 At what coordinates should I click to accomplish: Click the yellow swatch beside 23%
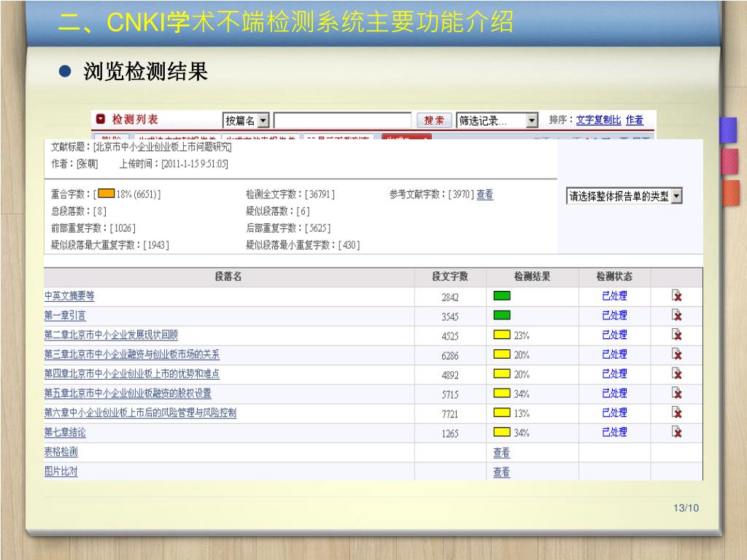pos(502,335)
